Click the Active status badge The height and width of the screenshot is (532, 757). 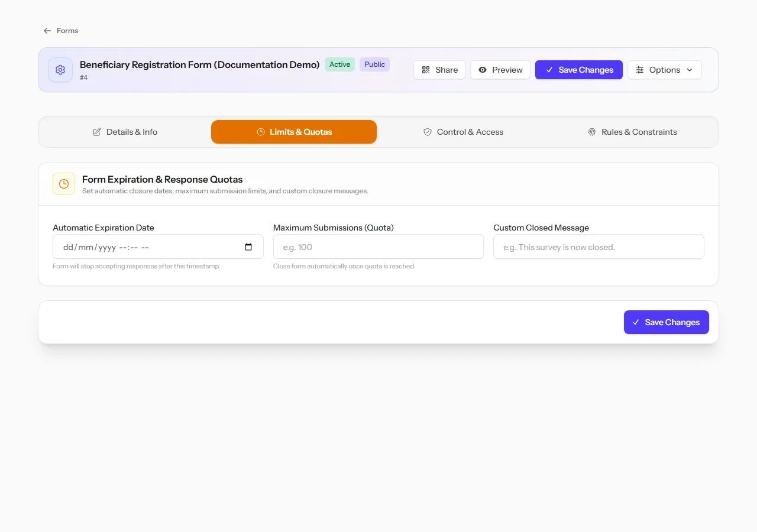coord(340,64)
